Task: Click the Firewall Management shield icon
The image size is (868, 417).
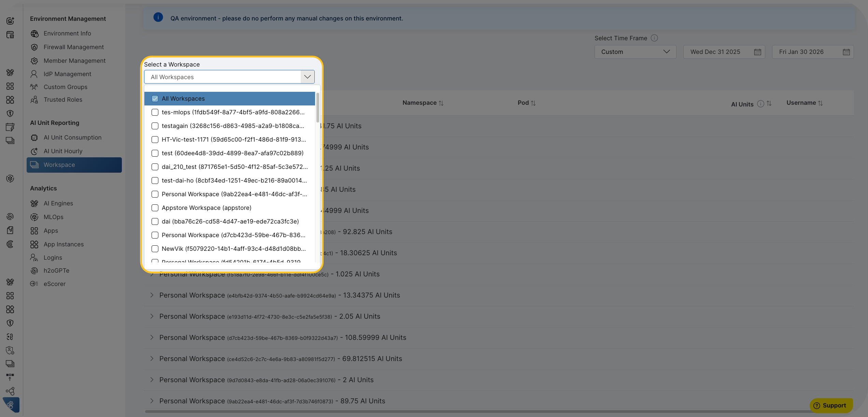Action: 34,47
